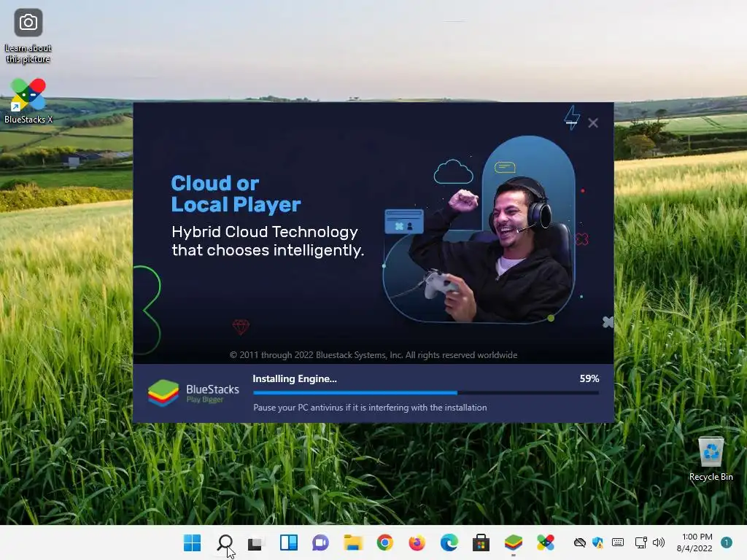Viewport: 747px width, 560px height.
Task: Open File Explorer from taskbar
Action: point(353,542)
